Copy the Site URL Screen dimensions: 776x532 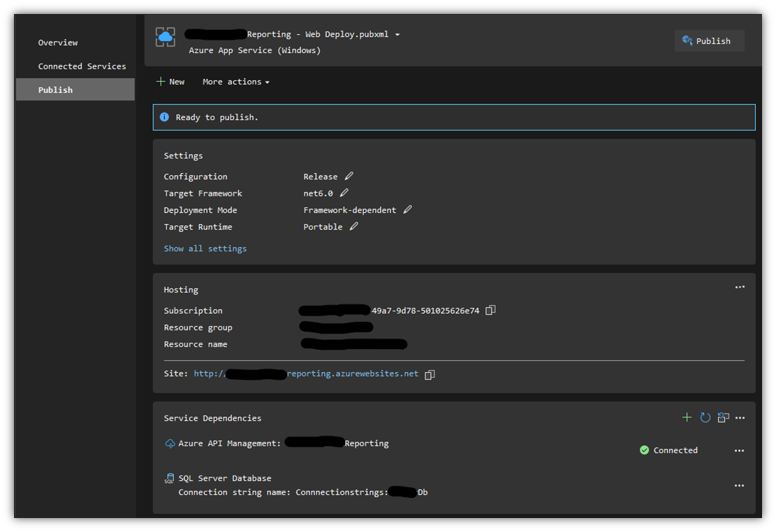430,375
